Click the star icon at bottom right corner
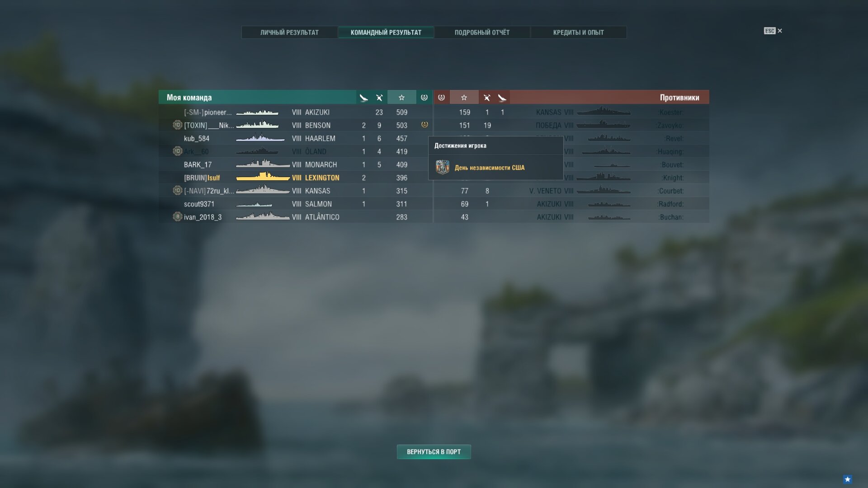The image size is (868, 488). click(848, 479)
